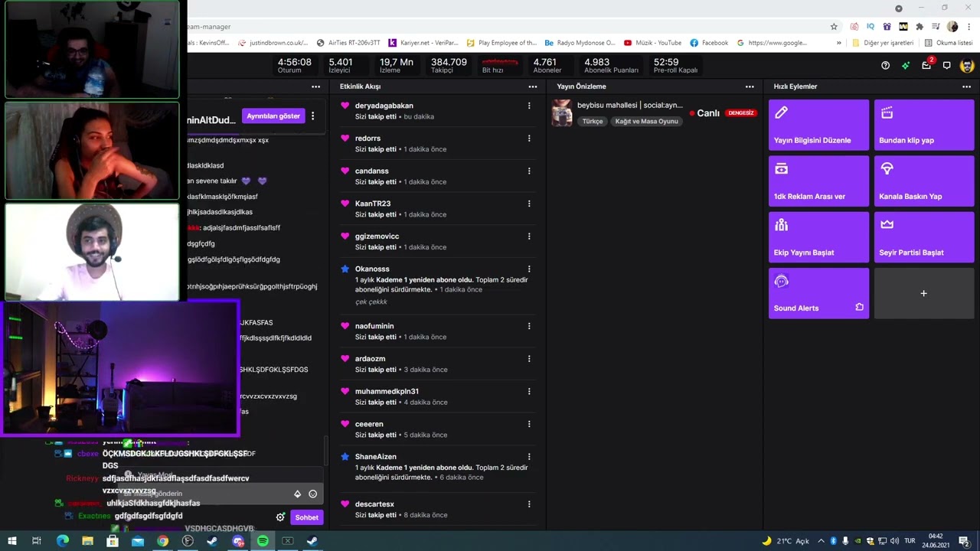Viewport: 980px width, 551px height.
Task: Open the notifications inbox with badge 2
Action: point(926,65)
